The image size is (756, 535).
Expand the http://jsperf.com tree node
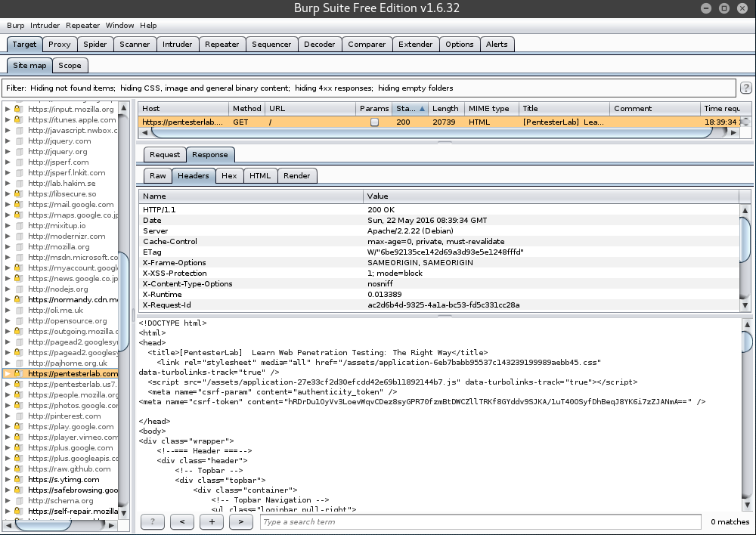pyautogui.click(x=8, y=162)
